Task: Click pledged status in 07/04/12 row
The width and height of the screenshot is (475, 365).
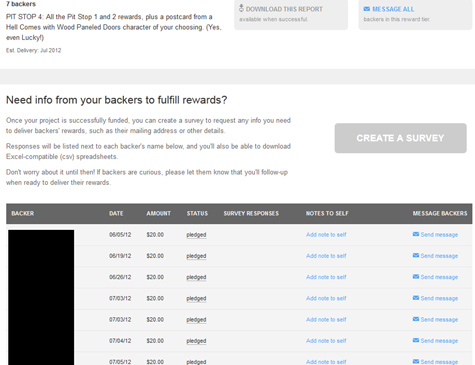Action: [x=196, y=341]
